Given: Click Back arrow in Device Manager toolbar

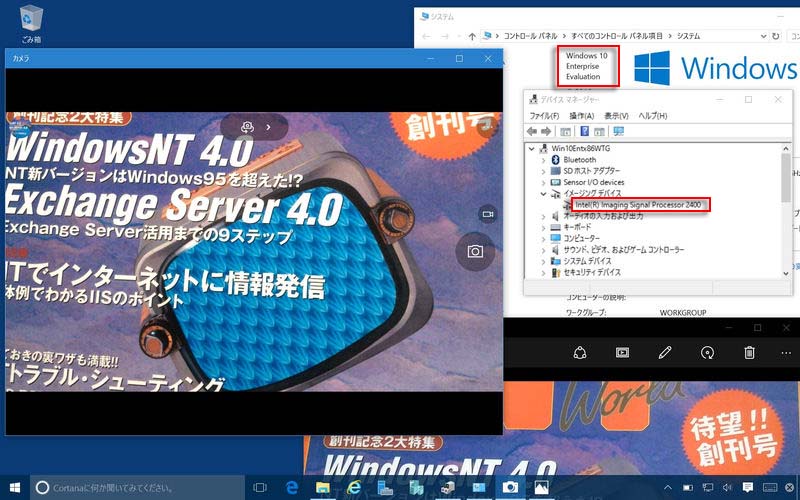Looking at the screenshot, I should [532, 132].
